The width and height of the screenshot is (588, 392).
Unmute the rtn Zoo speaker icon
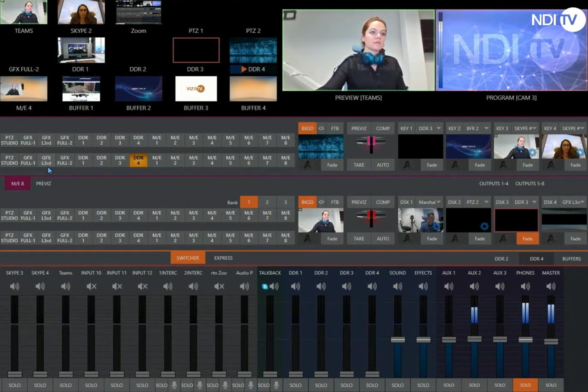tap(219, 286)
